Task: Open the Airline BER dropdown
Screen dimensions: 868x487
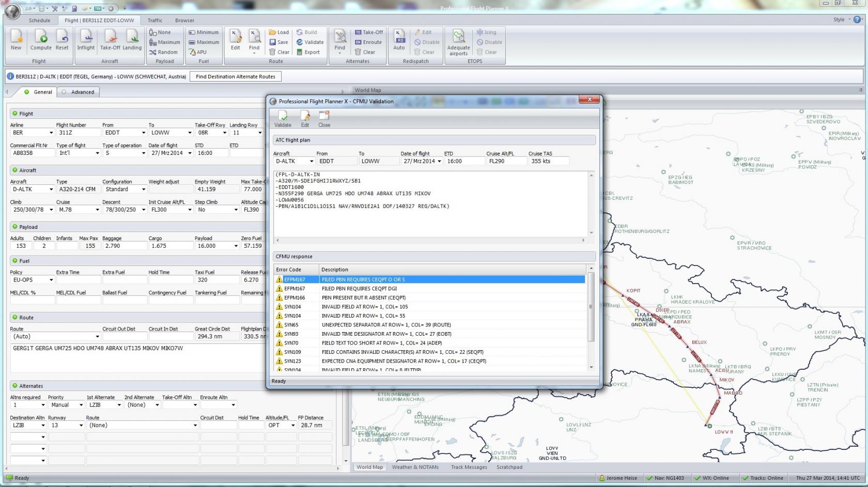Action: tap(51, 133)
